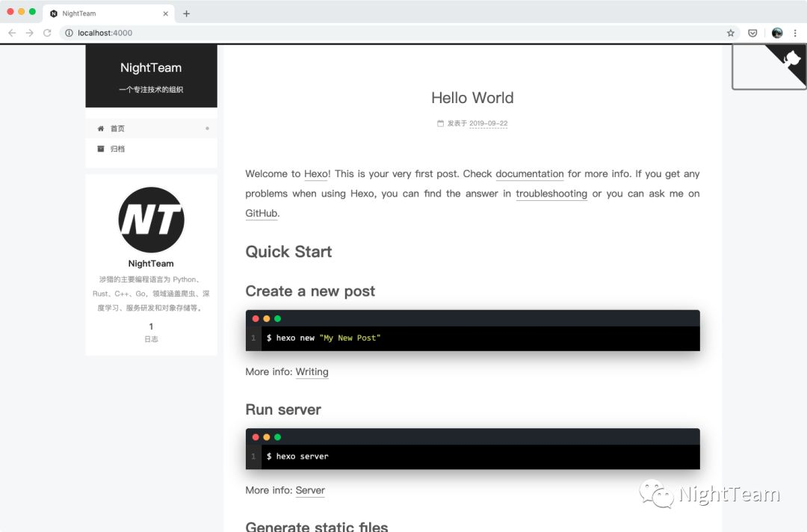The image size is (807, 532).
Task: Select the NightTeam browser tab
Action: pos(108,13)
